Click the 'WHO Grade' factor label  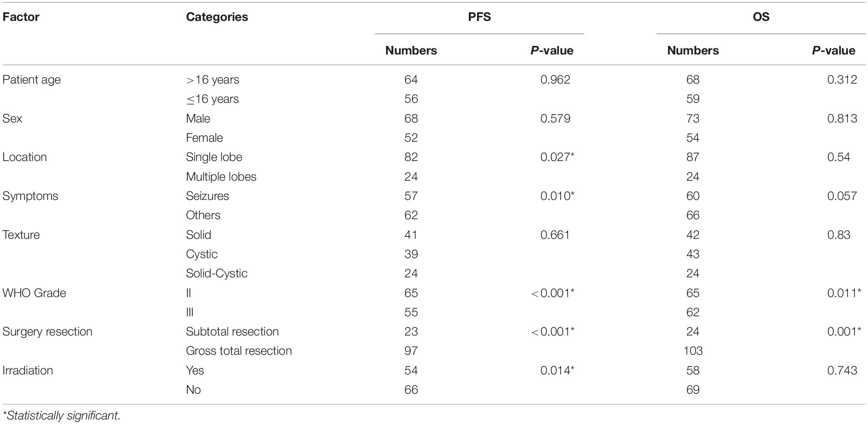[x=34, y=293]
